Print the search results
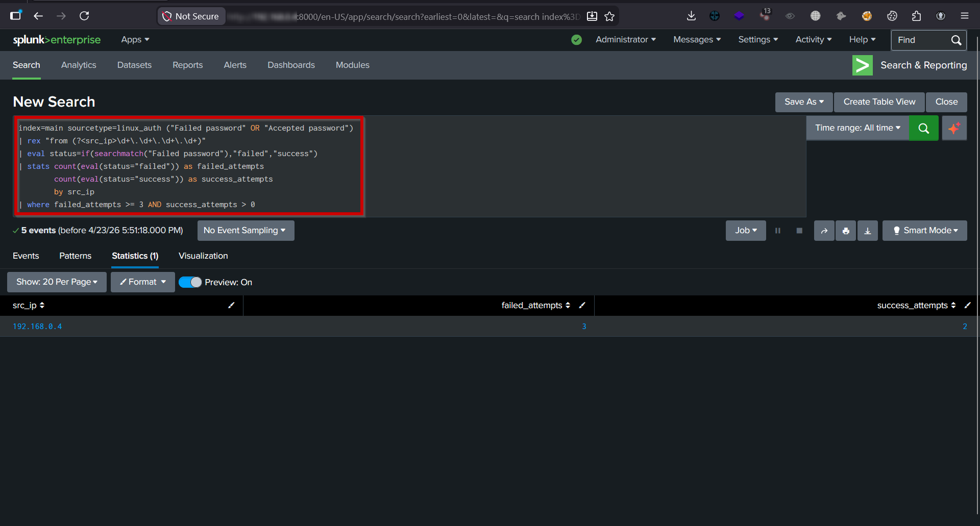980x526 pixels. (x=846, y=231)
